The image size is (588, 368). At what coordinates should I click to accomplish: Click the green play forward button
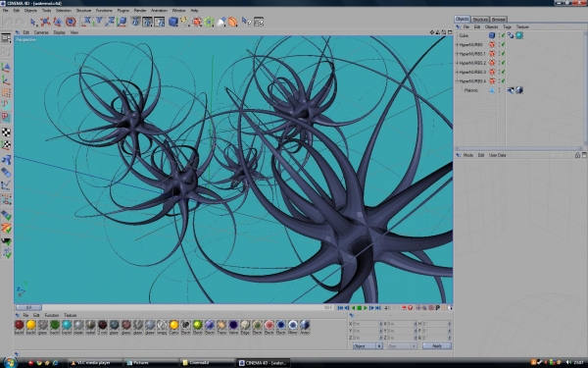366,308
